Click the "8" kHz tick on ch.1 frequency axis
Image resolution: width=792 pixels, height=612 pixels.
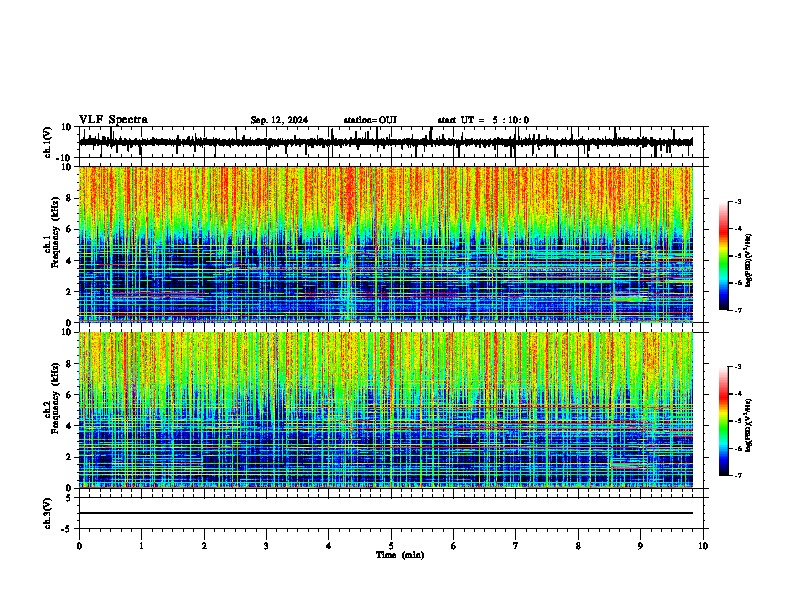coord(70,198)
